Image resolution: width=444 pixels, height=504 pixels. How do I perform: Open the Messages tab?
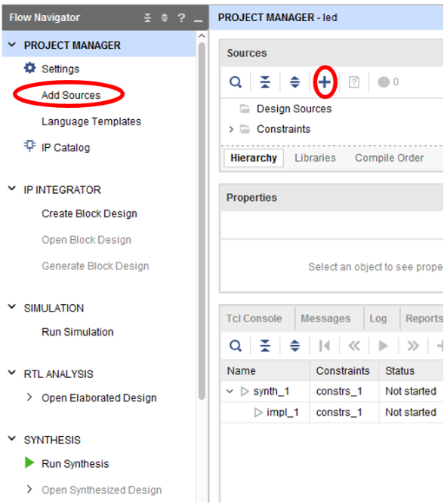tap(325, 318)
